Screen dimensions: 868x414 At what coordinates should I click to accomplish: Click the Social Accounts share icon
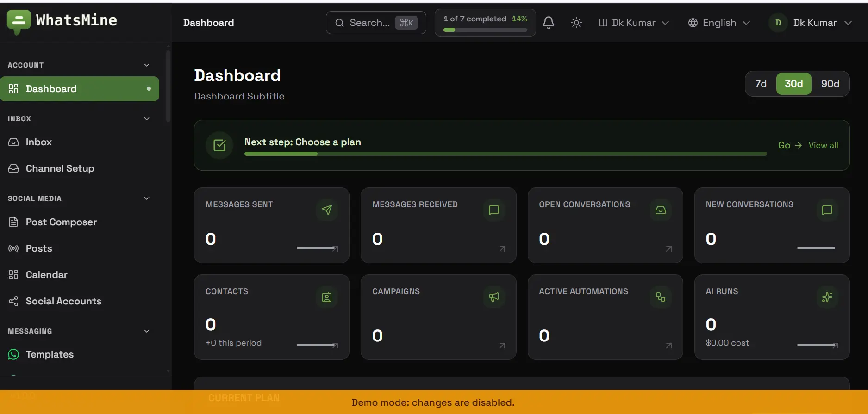(x=13, y=301)
